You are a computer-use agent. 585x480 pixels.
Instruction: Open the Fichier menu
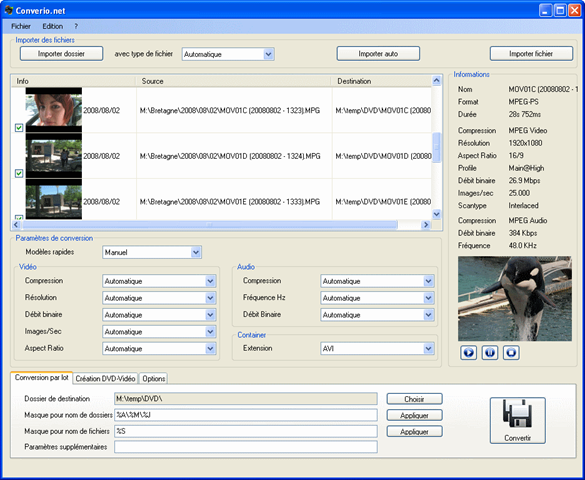tap(21, 26)
